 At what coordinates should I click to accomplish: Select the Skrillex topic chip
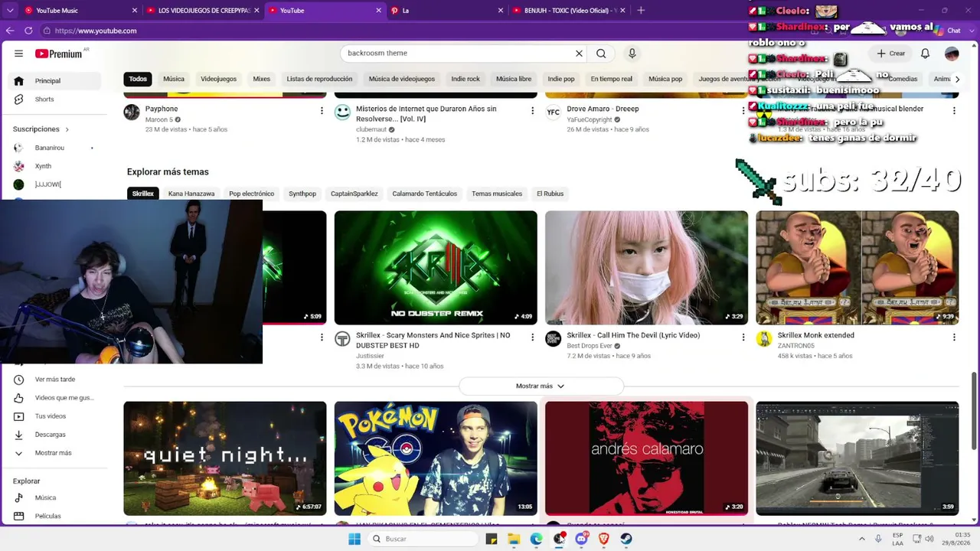[143, 194]
